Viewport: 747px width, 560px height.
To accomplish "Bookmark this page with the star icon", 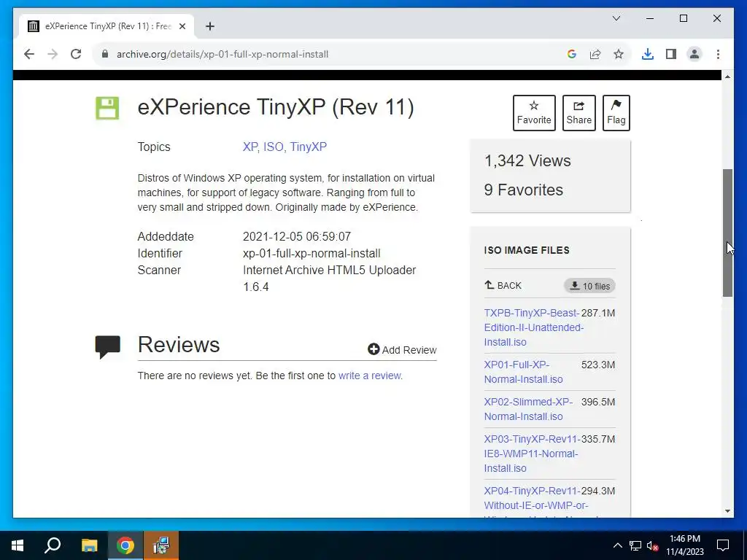I will point(619,54).
